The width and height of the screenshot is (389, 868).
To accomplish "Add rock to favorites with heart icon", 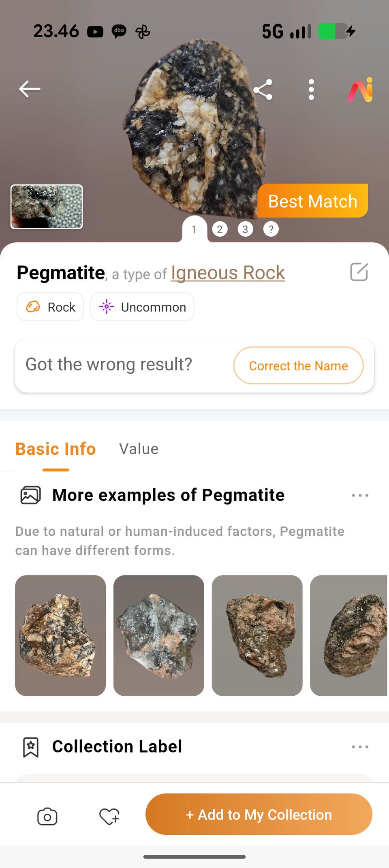I will tap(109, 816).
